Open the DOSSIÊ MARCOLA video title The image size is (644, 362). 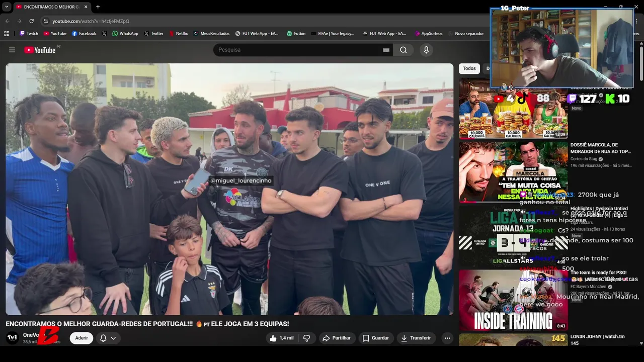coord(600,148)
